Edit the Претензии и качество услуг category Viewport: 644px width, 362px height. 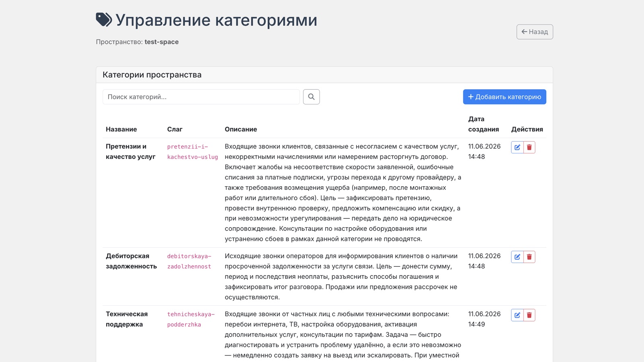517,147
